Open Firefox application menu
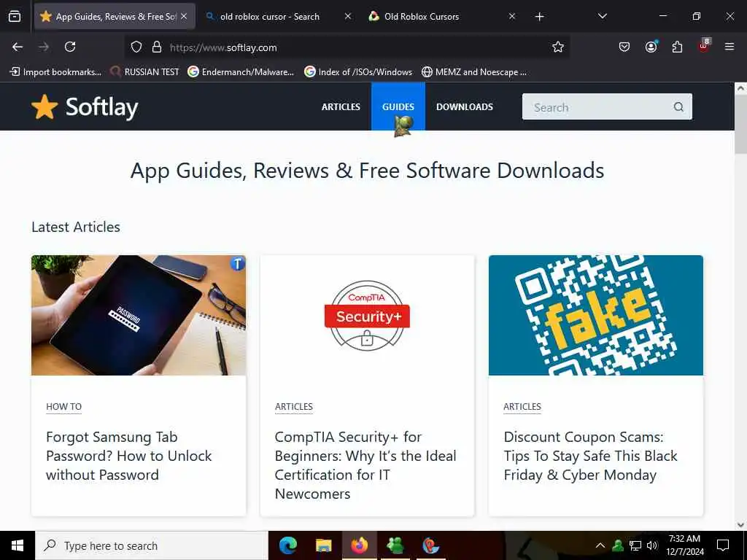The image size is (747, 560). pyautogui.click(x=729, y=47)
